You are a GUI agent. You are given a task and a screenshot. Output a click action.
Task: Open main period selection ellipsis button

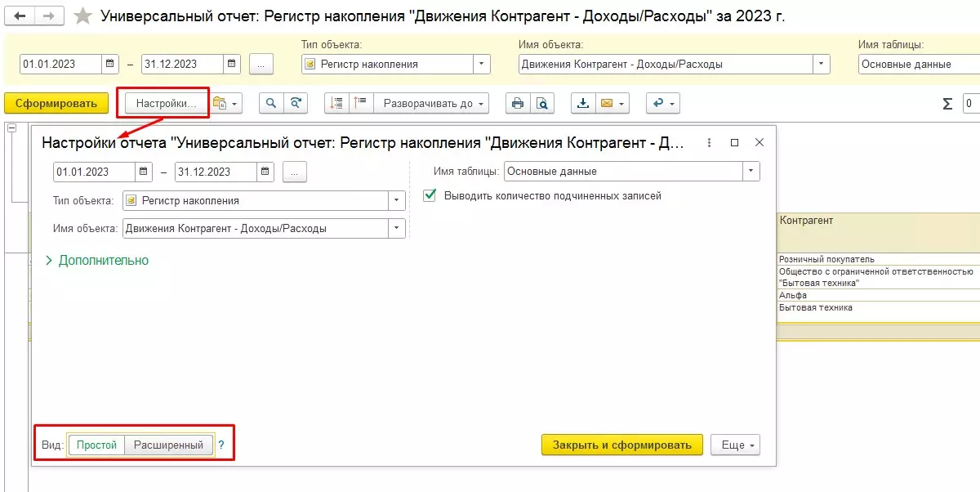click(261, 64)
